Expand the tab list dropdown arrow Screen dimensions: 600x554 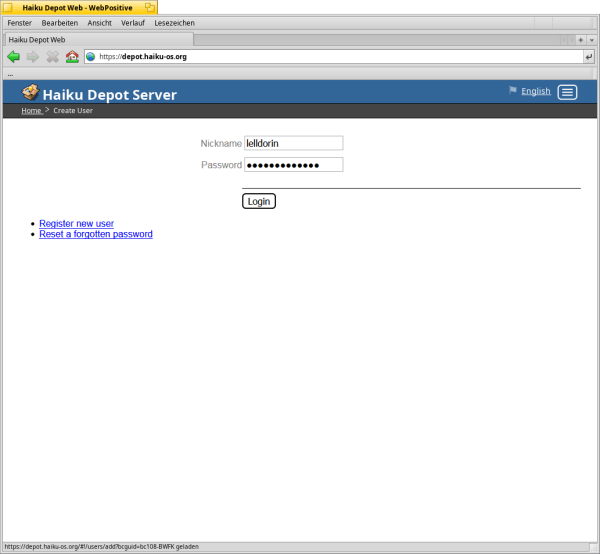coord(592,39)
